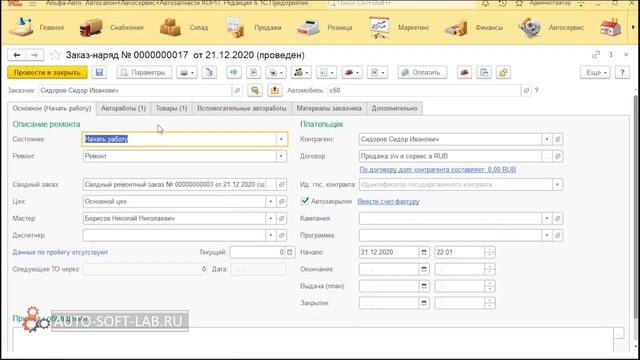Viewport: 640px width, 360px height.
Task: Open calendar for Выдача (план) date
Action: pyautogui.click(x=424, y=286)
